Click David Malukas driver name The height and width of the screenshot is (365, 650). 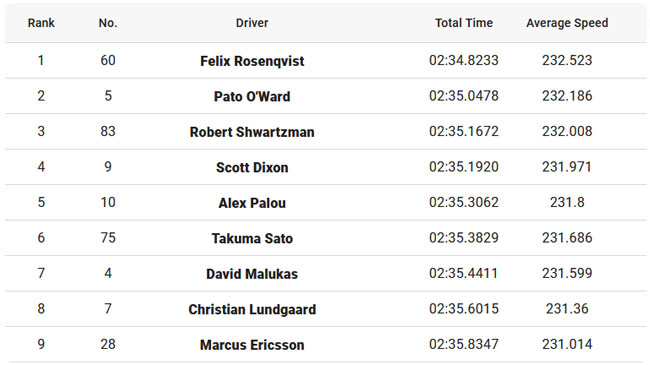pos(252,274)
